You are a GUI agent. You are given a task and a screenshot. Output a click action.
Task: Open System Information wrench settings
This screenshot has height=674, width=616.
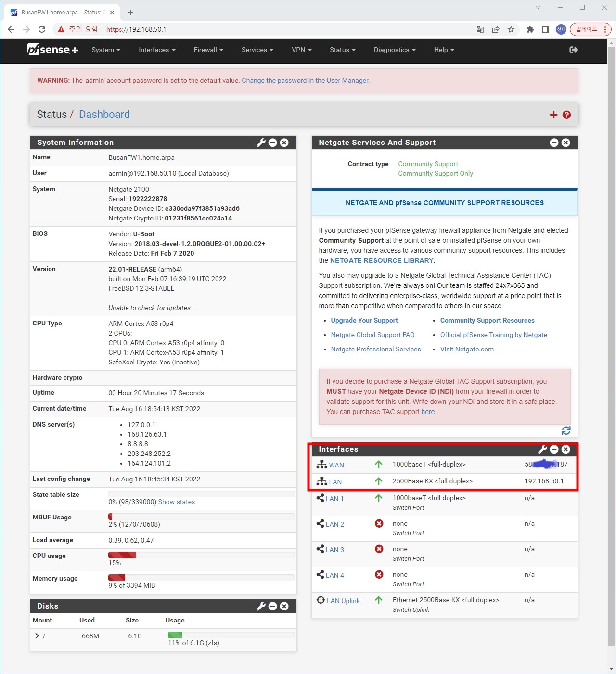click(x=261, y=143)
